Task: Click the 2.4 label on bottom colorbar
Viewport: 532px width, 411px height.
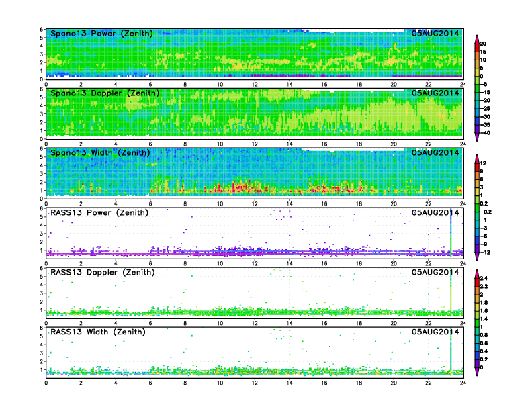Action: point(484,278)
